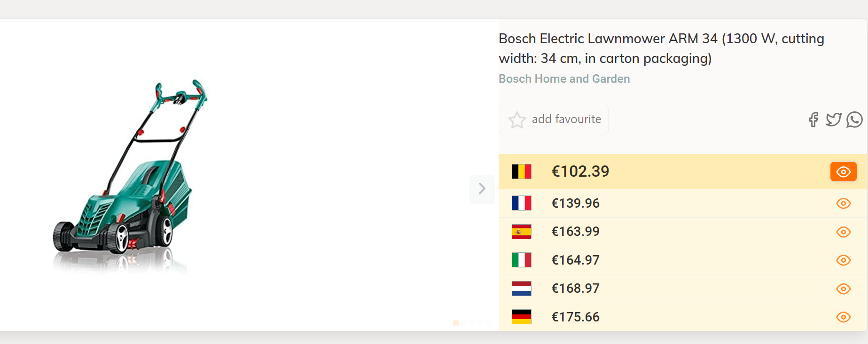Share product on Facebook
Image resolution: width=868 pixels, height=344 pixels.
tap(813, 120)
